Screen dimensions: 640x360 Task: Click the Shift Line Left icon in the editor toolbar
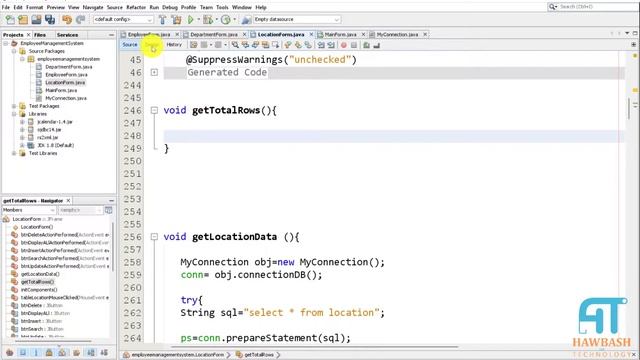coord(321,45)
